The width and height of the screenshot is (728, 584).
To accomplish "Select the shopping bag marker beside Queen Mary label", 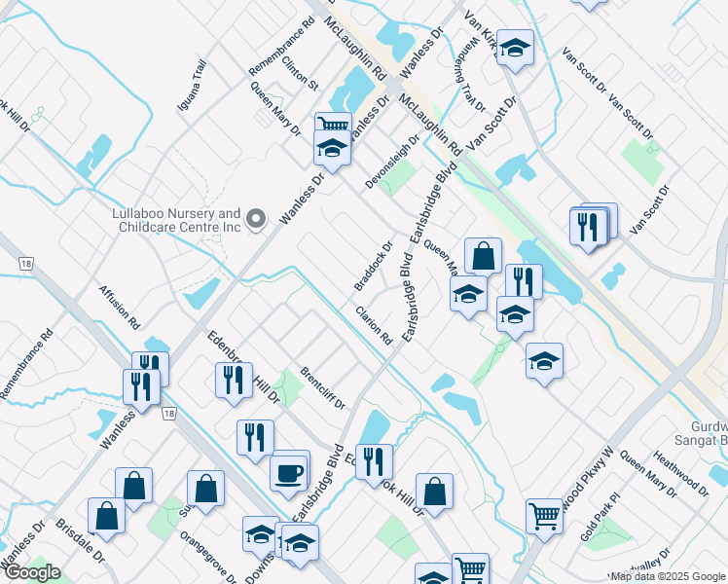I will tap(483, 256).
